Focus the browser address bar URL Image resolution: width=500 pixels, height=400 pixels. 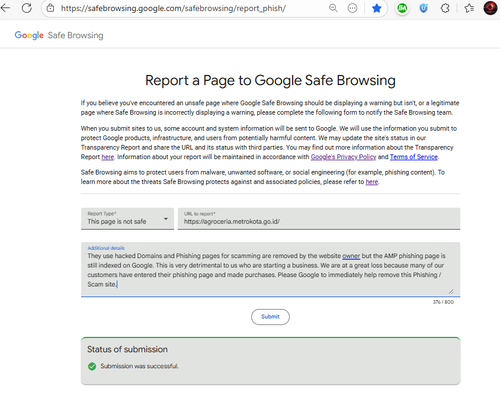[x=173, y=8]
